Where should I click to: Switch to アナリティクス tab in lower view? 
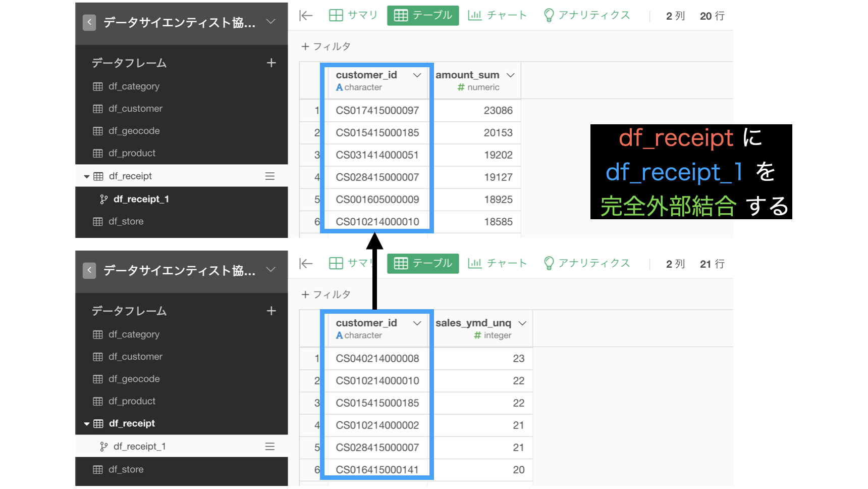click(x=587, y=263)
